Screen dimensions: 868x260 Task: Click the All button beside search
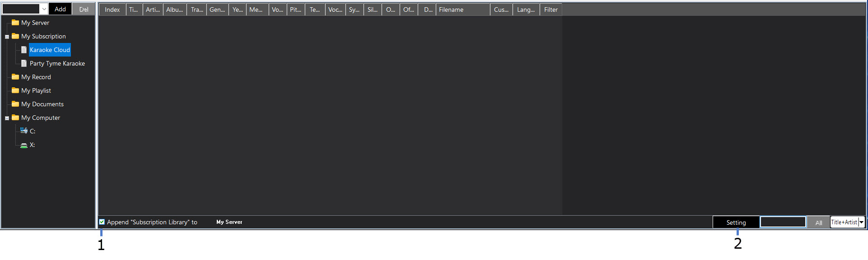point(818,222)
